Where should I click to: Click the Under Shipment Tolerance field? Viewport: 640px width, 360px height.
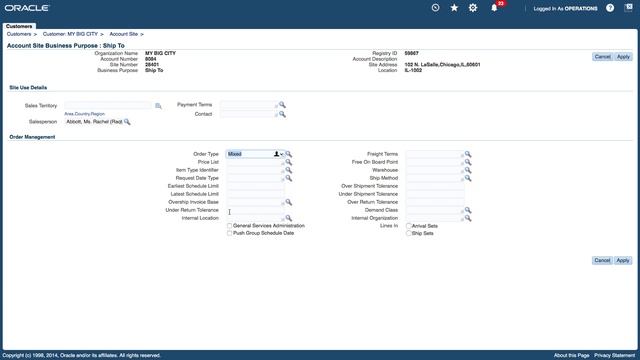435,194
